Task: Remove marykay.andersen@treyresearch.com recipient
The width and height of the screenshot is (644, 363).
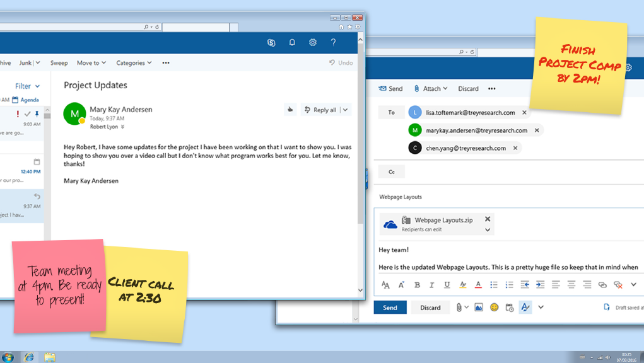Action: 537,130
